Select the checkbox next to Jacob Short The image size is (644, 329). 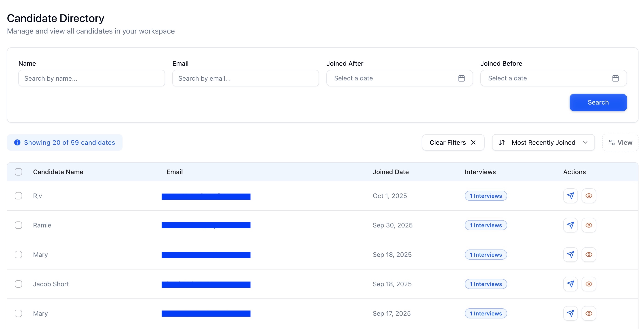tap(18, 284)
